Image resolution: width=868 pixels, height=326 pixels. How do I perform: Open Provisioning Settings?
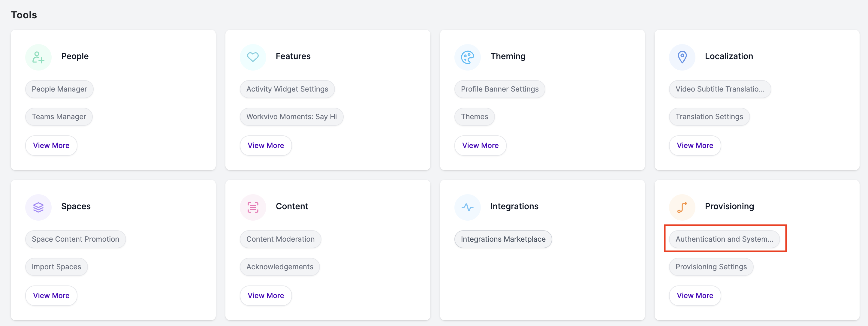[711, 267]
